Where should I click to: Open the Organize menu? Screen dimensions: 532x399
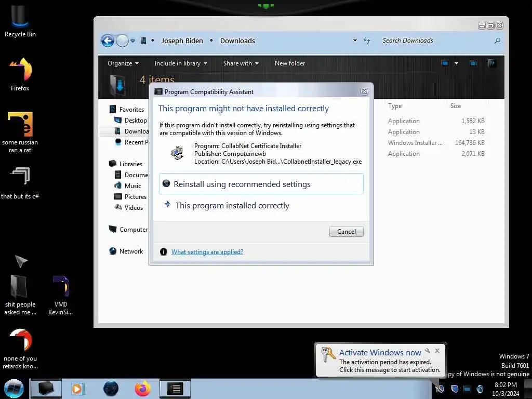point(123,63)
